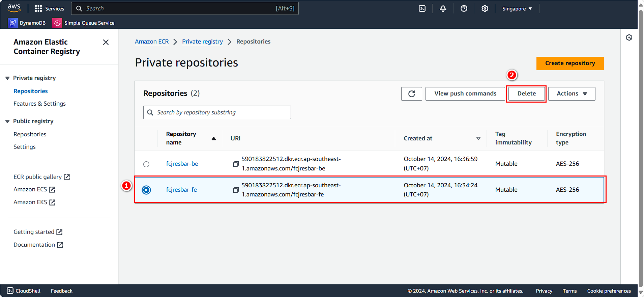The image size is (644, 297).
Task: Open the fcjresbar-fe repository link
Action: 181,190
